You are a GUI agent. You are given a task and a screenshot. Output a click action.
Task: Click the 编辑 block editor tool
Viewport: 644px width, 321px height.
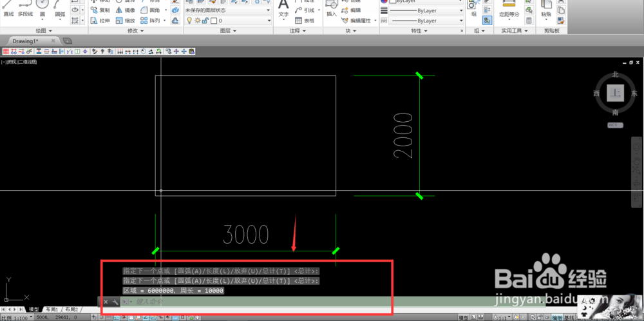click(x=352, y=10)
